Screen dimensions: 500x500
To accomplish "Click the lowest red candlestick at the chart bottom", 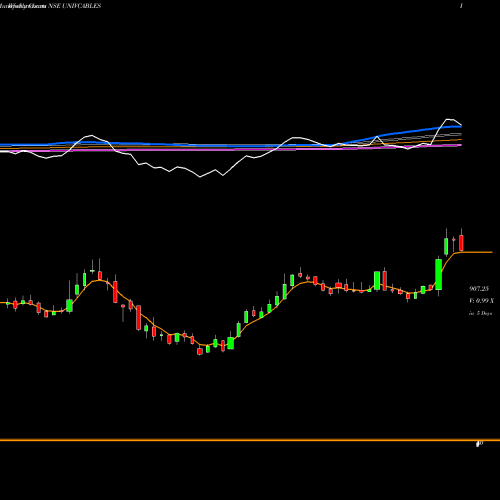I will 200,351.
